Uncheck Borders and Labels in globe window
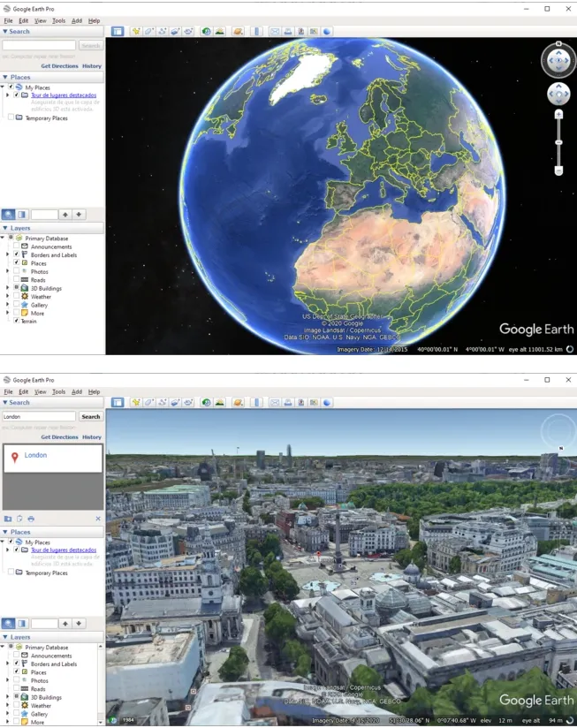 point(16,254)
